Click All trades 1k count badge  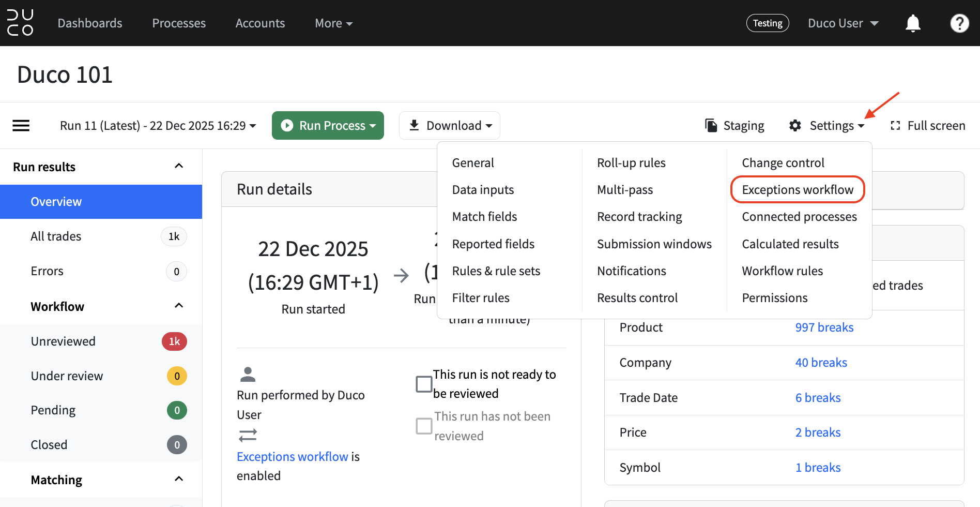tap(174, 236)
